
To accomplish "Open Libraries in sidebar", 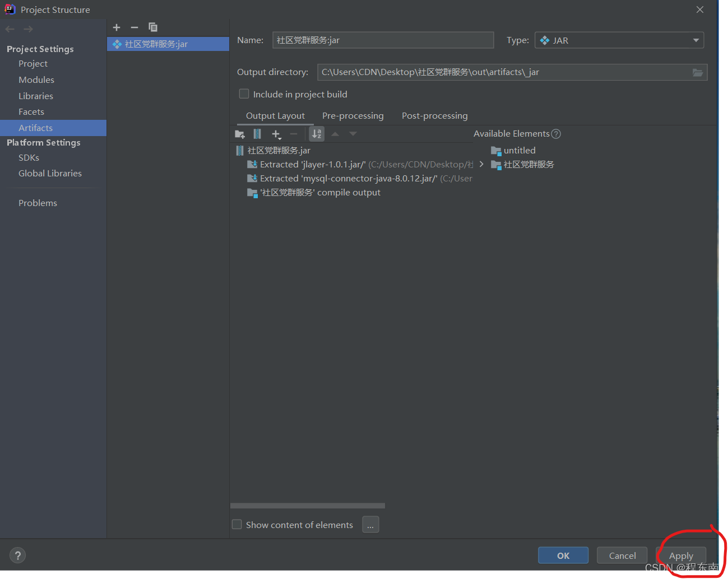I will (x=36, y=96).
